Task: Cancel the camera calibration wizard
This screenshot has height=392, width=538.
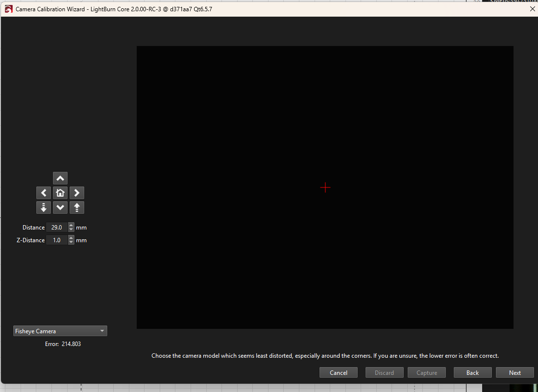Action: [x=338, y=373]
